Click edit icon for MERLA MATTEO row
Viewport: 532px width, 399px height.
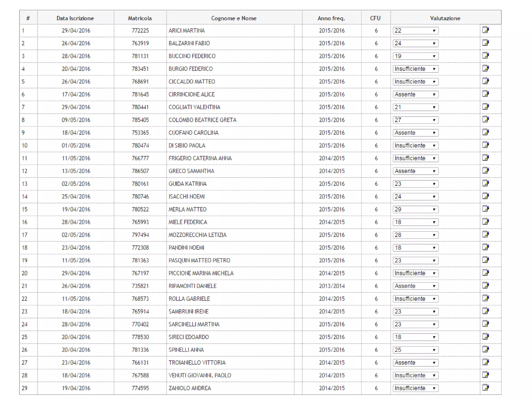[x=485, y=209]
